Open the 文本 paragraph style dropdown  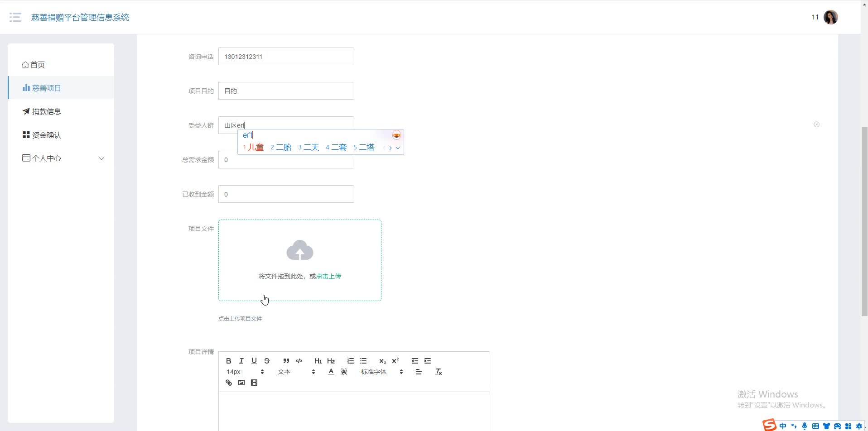(296, 372)
